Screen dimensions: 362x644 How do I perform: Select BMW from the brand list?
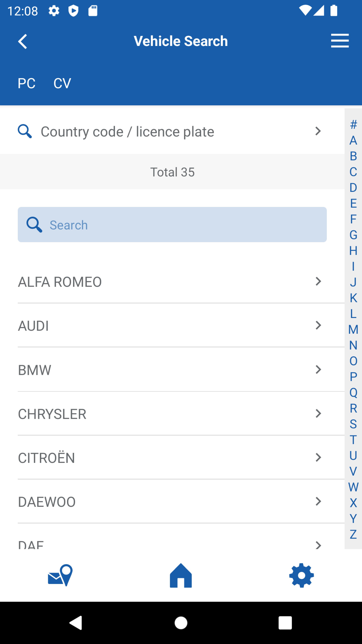click(35, 370)
